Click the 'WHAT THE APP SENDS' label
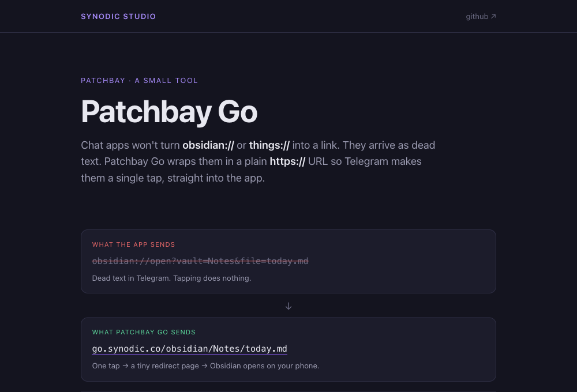The height and width of the screenshot is (392, 577). pos(134,244)
